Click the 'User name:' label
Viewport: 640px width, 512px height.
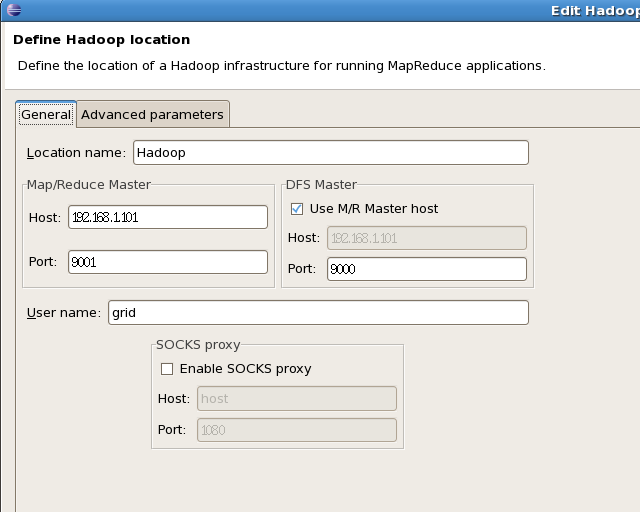click(64, 313)
